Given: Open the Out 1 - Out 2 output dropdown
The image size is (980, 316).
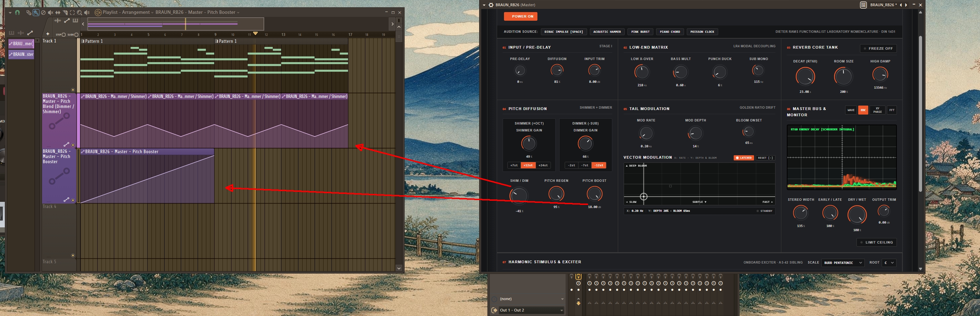Looking at the screenshot, I should tap(532, 310).
